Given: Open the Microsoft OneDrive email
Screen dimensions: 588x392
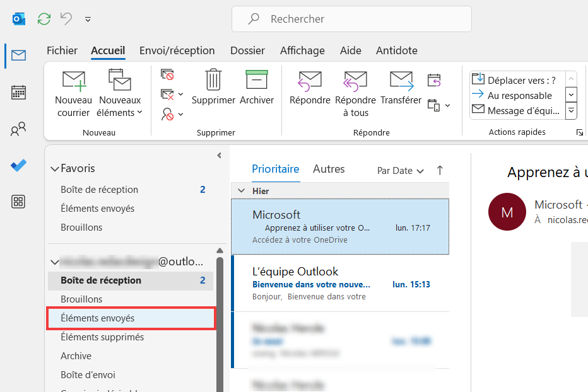Looking at the screenshot, I should click(x=340, y=227).
